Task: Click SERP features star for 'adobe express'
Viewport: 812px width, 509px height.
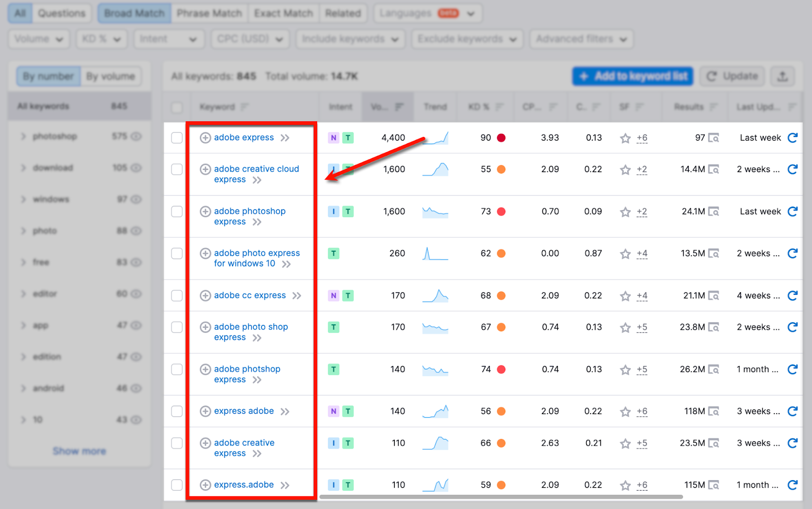Action: [x=625, y=138]
